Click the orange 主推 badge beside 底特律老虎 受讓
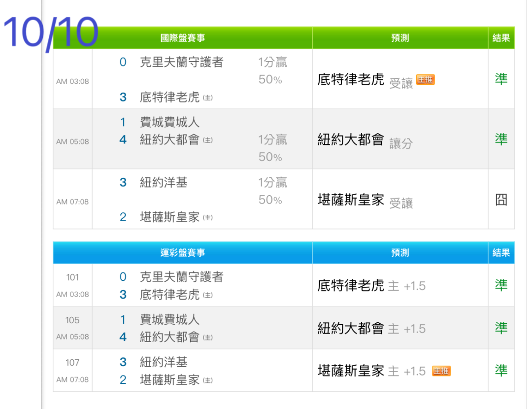This screenshot has height=409, width=532. pyautogui.click(x=425, y=80)
